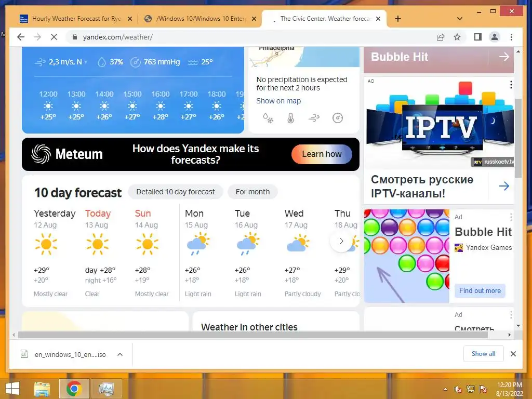This screenshot has height=399, width=532.
Task: Click the forward navigation arrow
Action: point(37,37)
